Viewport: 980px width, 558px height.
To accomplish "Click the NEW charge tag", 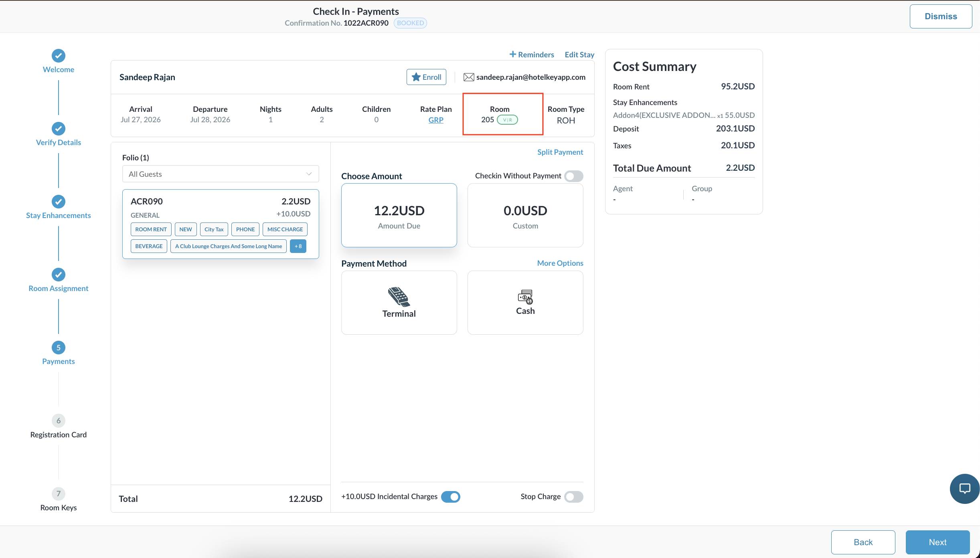I will (x=186, y=229).
